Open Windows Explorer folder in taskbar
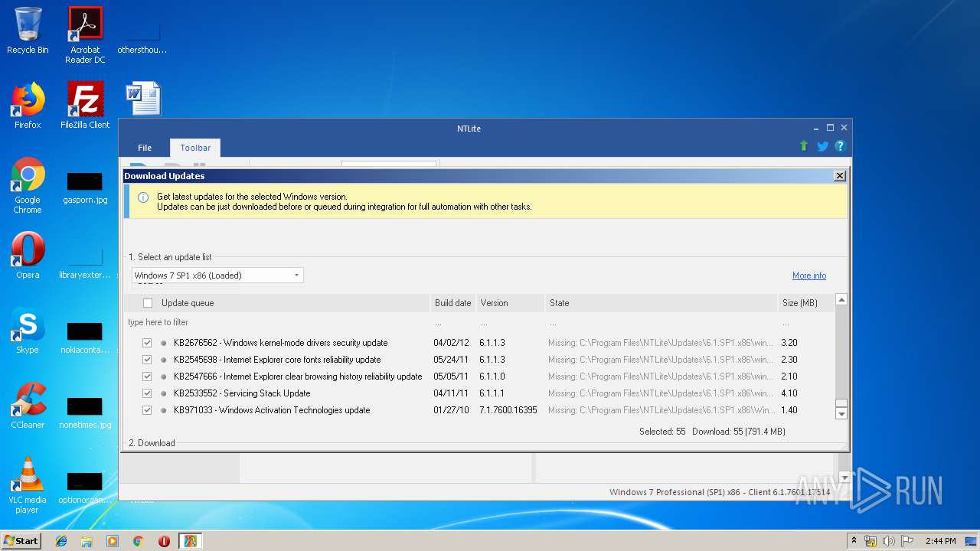 (87, 541)
